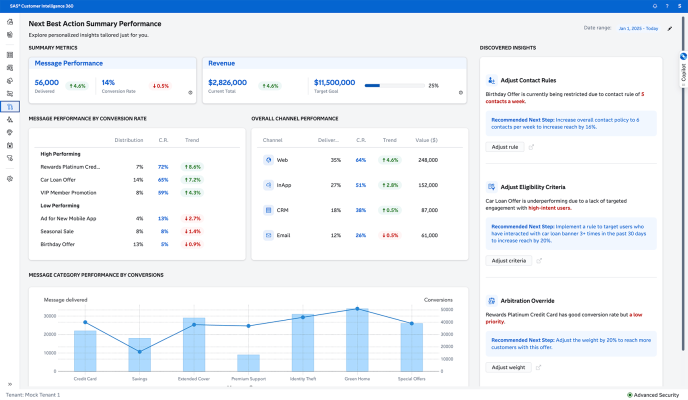The width and height of the screenshot is (688, 400).
Task: Click the Revenue target goal progress bar
Action: click(393, 86)
